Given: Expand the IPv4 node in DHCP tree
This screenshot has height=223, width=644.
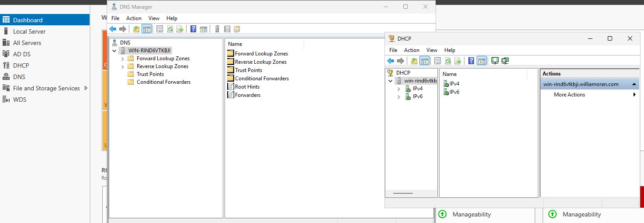Looking at the screenshot, I should tap(398, 89).
